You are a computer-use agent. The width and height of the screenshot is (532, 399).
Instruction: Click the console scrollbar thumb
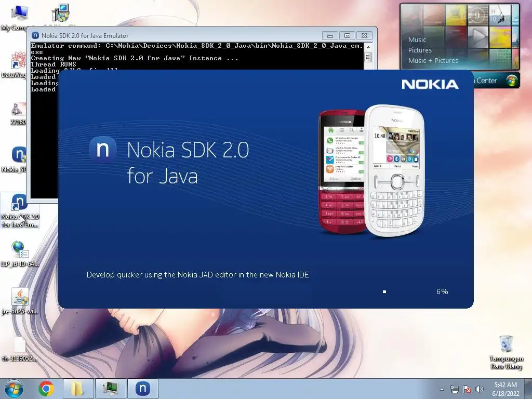368,57
